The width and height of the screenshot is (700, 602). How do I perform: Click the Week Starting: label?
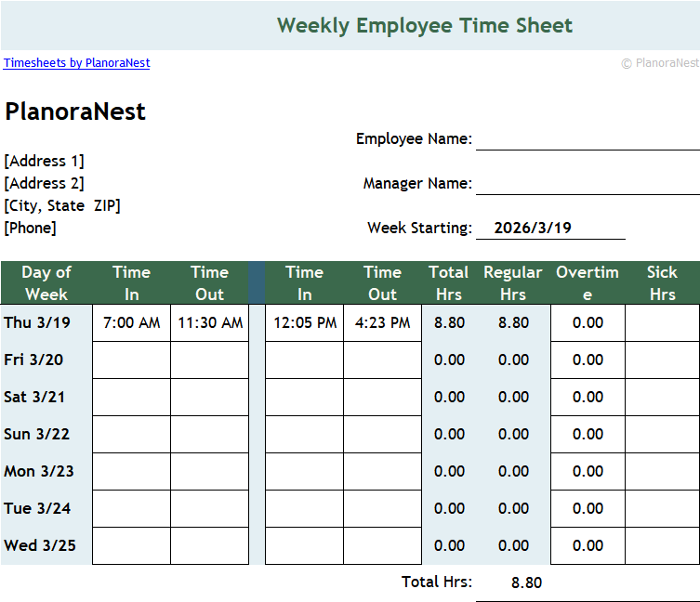pyautogui.click(x=419, y=228)
